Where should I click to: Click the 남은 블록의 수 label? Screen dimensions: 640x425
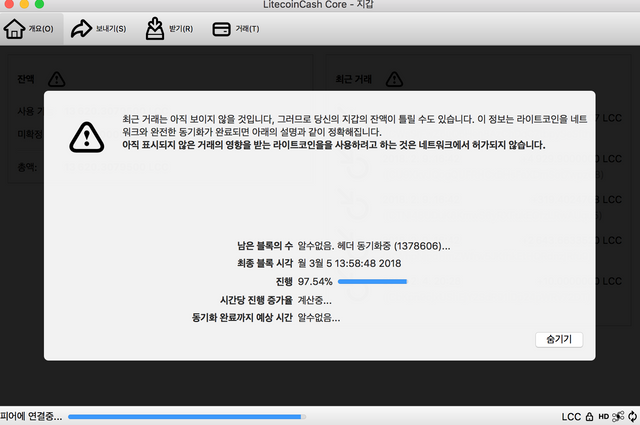265,246
